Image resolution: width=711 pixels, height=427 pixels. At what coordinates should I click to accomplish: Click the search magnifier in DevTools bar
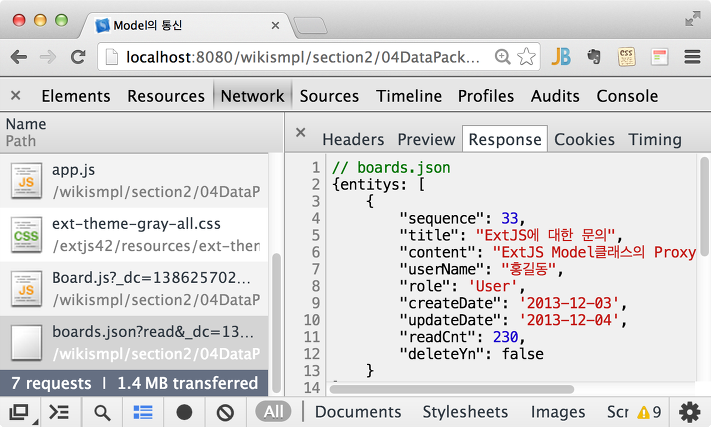pyautogui.click(x=102, y=412)
